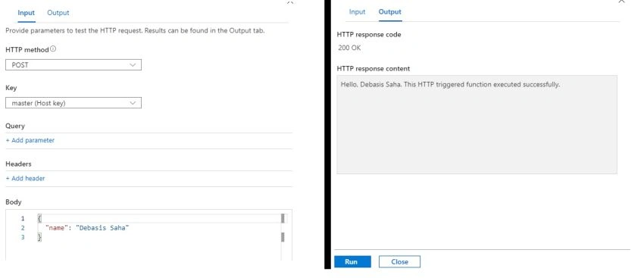
Task: Click line number 1 in Body editor
Action: click(x=23, y=218)
